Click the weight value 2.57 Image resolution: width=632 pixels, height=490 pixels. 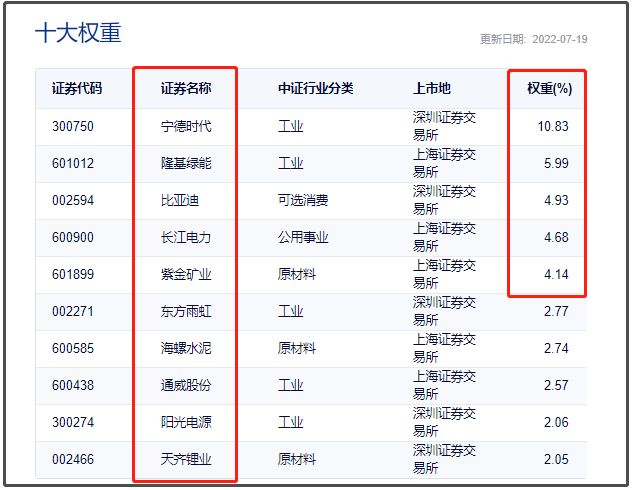pyautogui.click(x=556, y=386)
